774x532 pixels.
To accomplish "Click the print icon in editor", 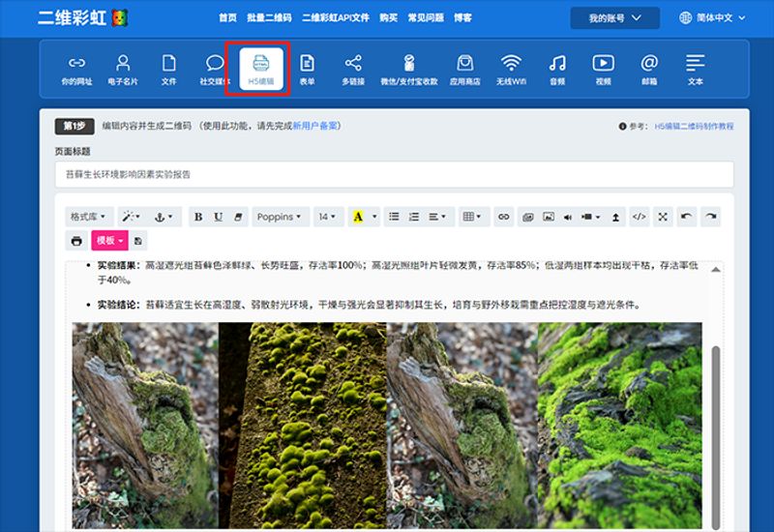I will [76, 240].
